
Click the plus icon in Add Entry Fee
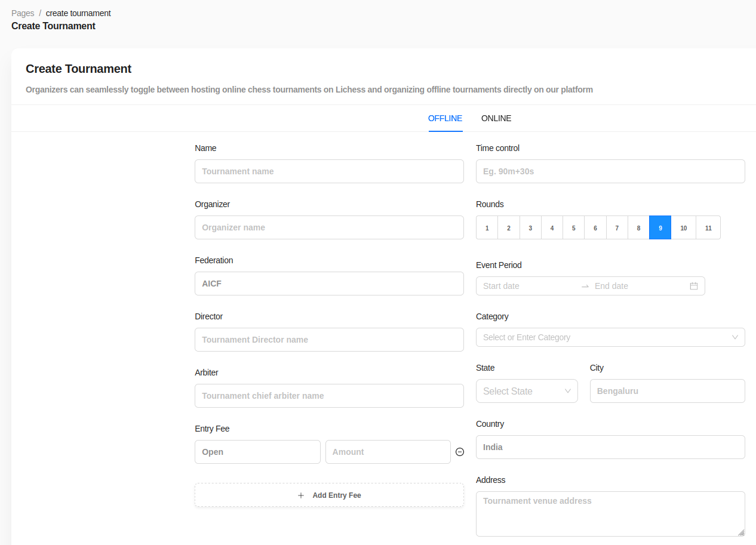[x=301, y=495]
